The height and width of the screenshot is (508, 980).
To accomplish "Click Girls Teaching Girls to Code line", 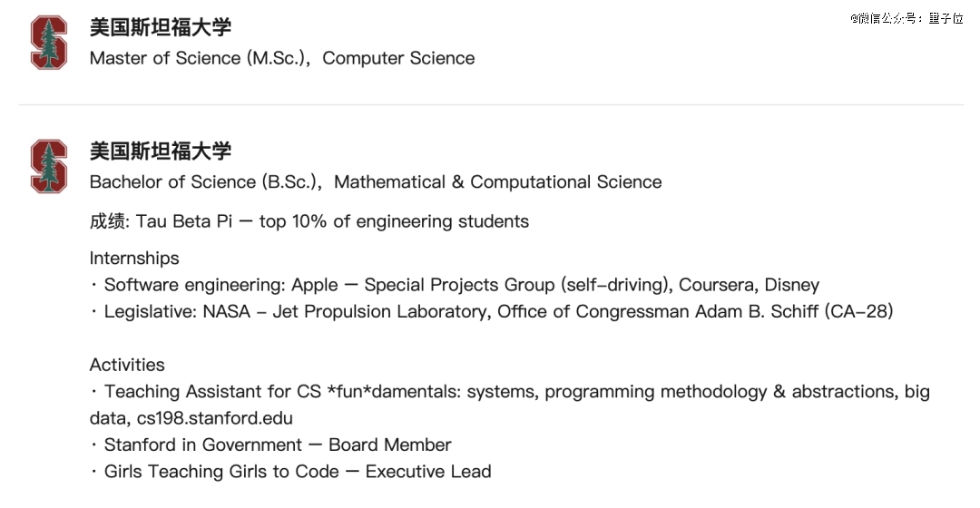I will (x=297, y=472).
